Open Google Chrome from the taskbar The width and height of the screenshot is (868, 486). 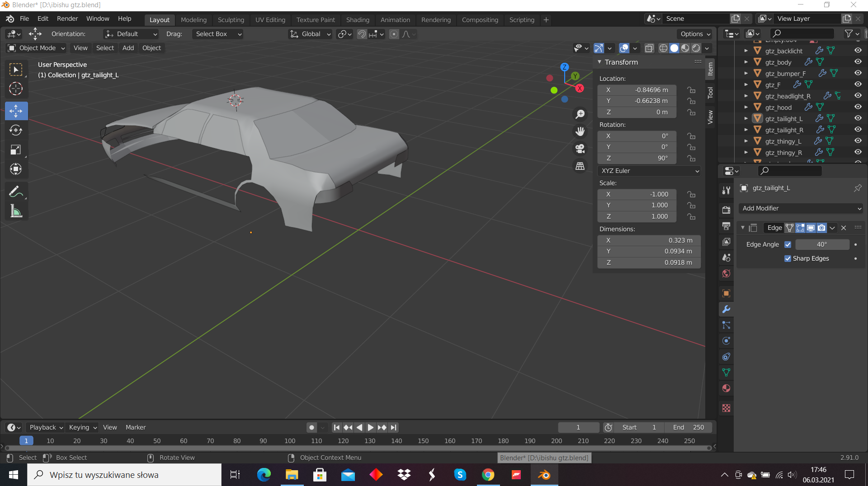pyautogui.click(x=488, y=475)
